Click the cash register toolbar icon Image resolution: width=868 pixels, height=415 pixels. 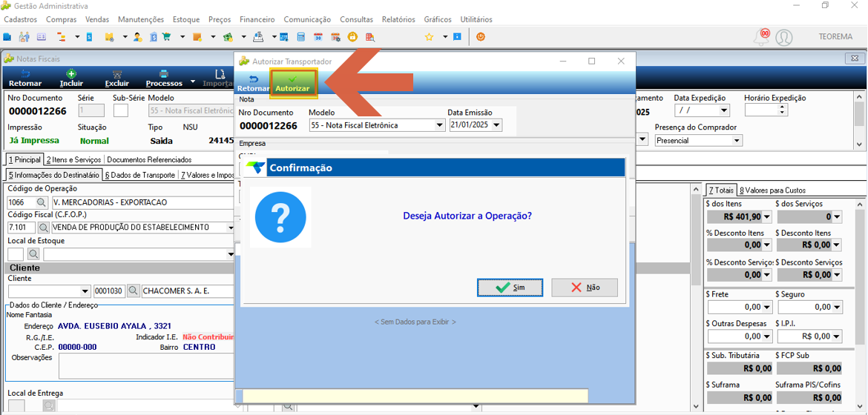[x=258, y=37]
